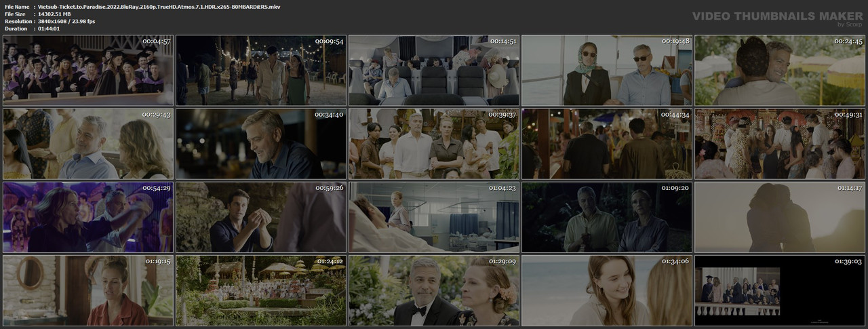Select the thumbnail timestamped 00:24:45
The height and width of the screenshot is (329, 868).
(x=780, y=71)
